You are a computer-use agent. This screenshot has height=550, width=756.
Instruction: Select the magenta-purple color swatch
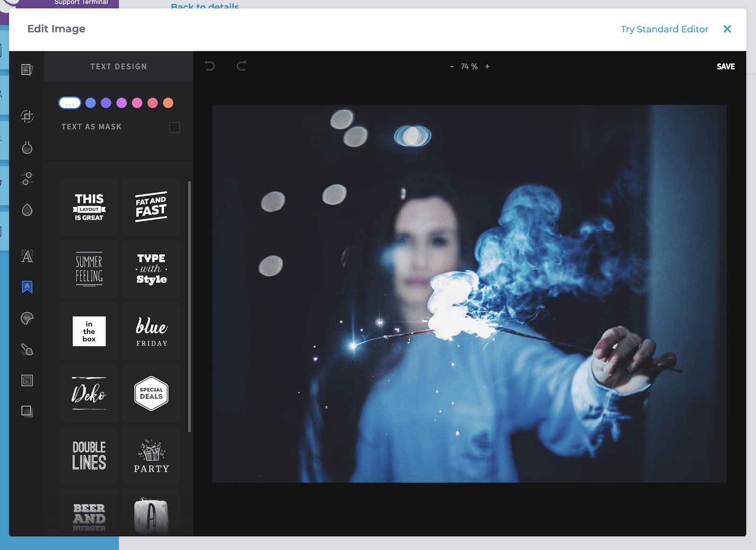click(121, 103)
